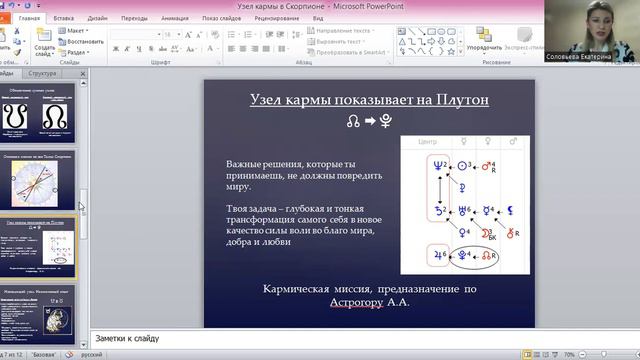This screenshot has width=640, height=360.
Task: Click the Clear Formatting icon
Action: pos(215,35)
